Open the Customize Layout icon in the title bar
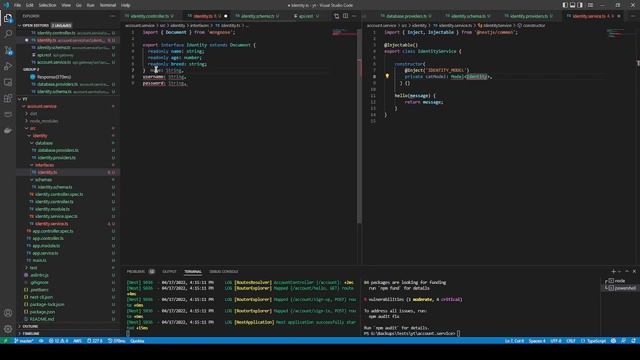The height and width of the screenshot is (360, 640). 590,5
